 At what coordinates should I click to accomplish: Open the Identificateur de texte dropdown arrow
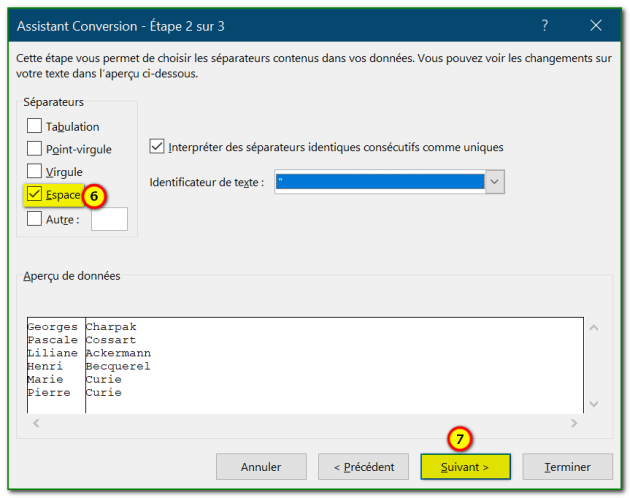pos(494,182)
